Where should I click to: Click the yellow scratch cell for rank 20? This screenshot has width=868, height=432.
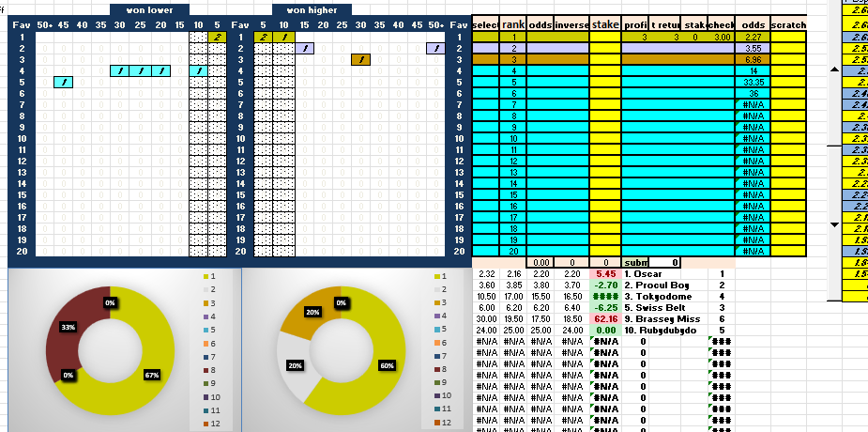click(788, 251)
